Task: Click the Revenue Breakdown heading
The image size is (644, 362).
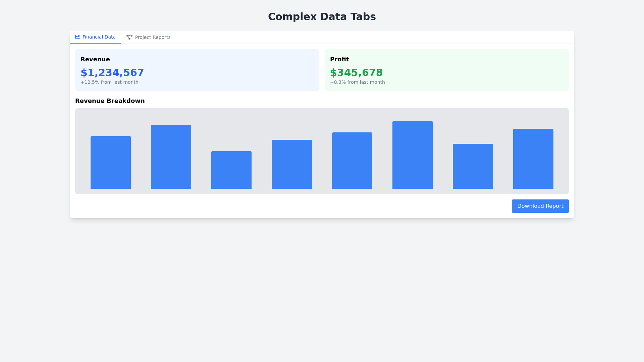Action: (x=110, y=101)
